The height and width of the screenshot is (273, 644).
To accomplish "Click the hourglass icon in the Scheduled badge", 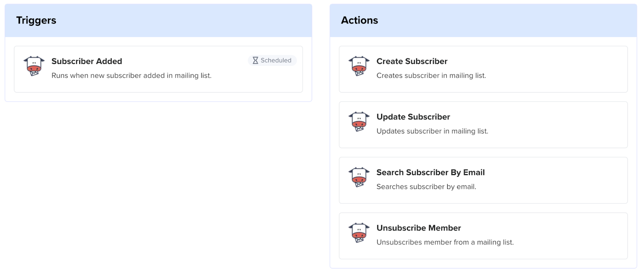I will 255,60.
